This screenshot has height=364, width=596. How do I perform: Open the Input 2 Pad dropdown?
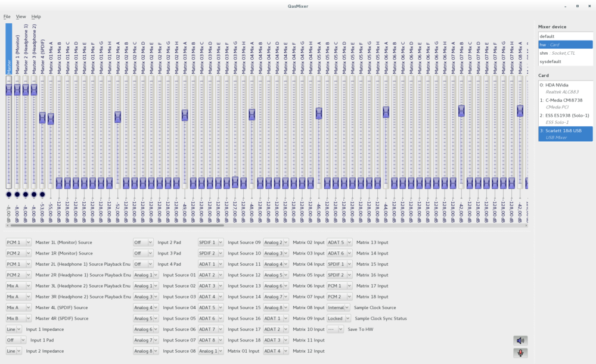[x=143, y=242]
